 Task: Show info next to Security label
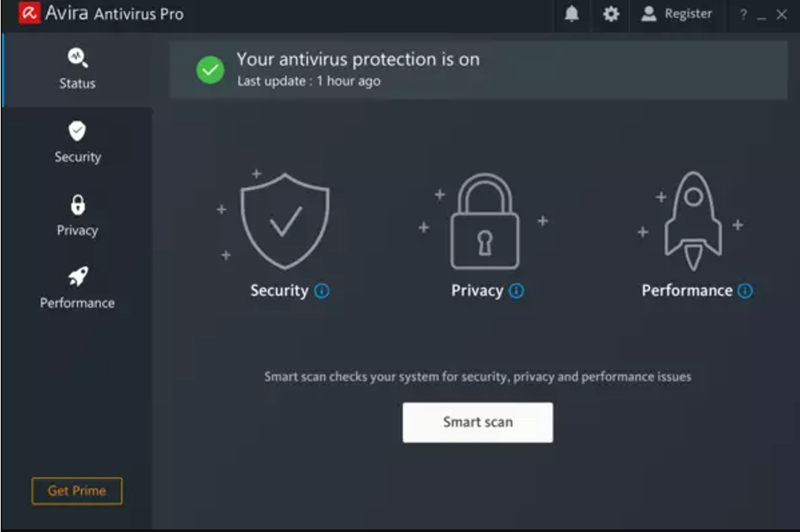coord(322,291)
